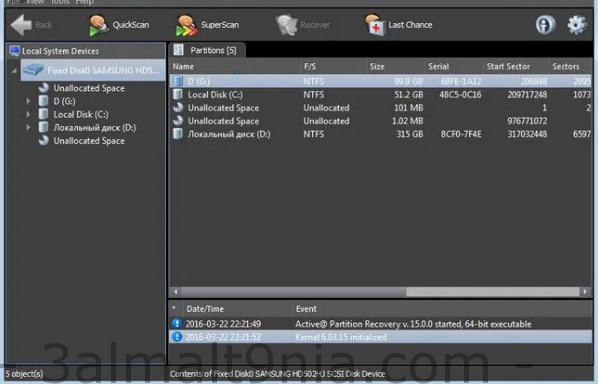Sort list by Start Sector column
598x384 pixels.
click(x=516, y=66)
